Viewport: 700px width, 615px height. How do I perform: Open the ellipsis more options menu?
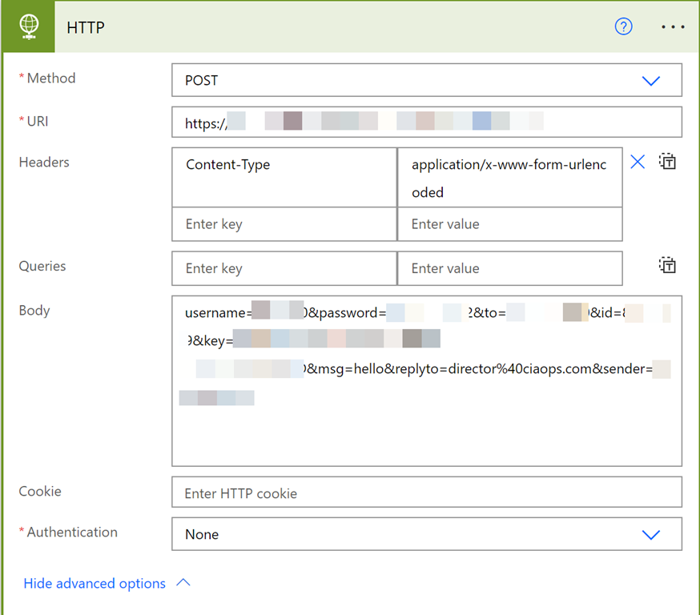click(673, 27)
